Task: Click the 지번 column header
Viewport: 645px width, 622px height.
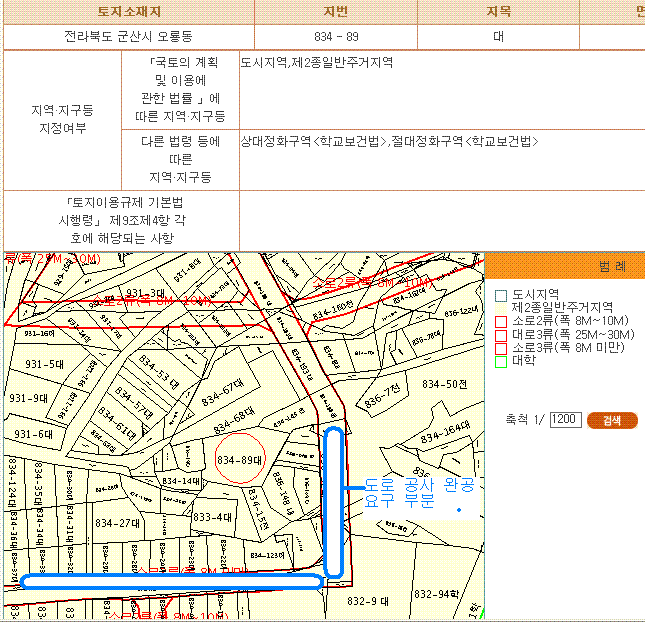Action: tap(337, 12)
